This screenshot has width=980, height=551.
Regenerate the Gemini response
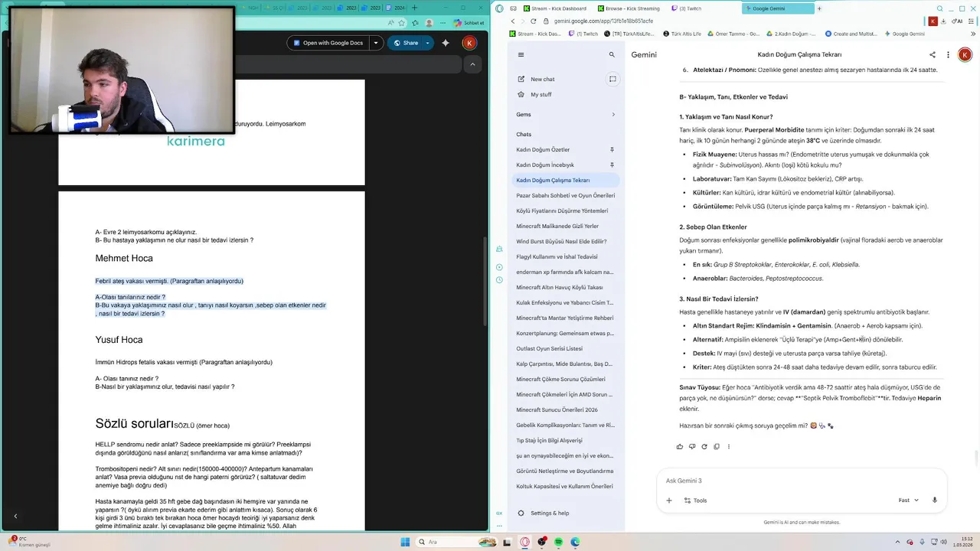click(704, 446)
